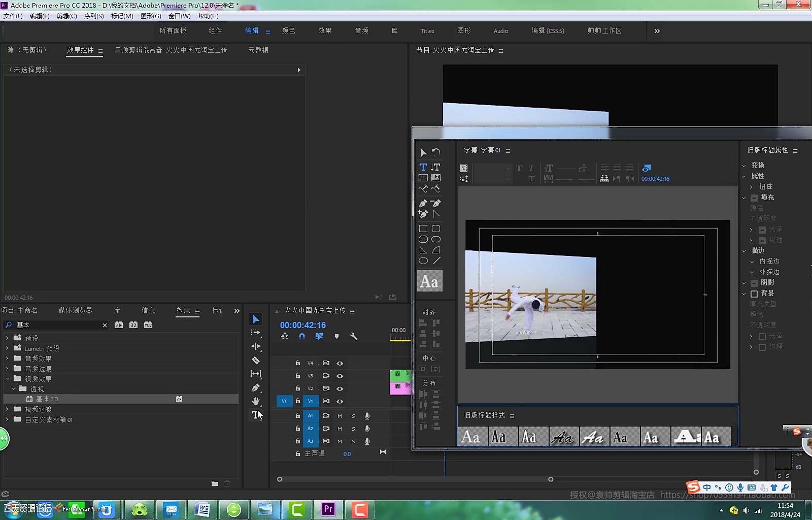Mute audio track A1
812x520 pixels.
(340, 416)
